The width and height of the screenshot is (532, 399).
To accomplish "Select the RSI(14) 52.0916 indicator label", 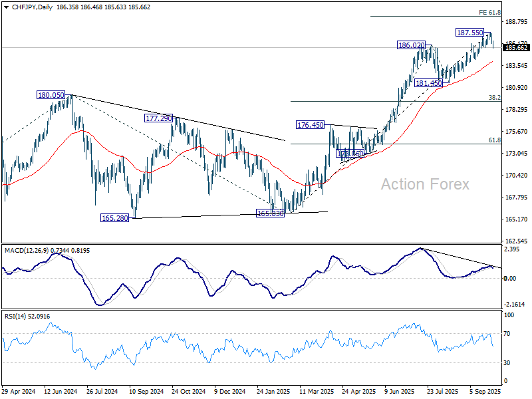I will tap(27, 317).
